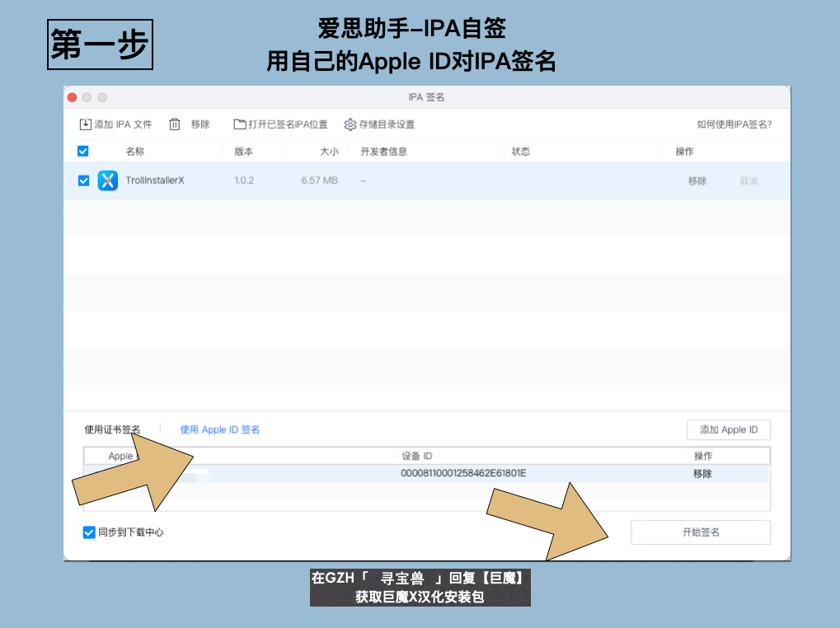Click the TrollInstallerX app icon
840x628 pixels.
point(108,180)
